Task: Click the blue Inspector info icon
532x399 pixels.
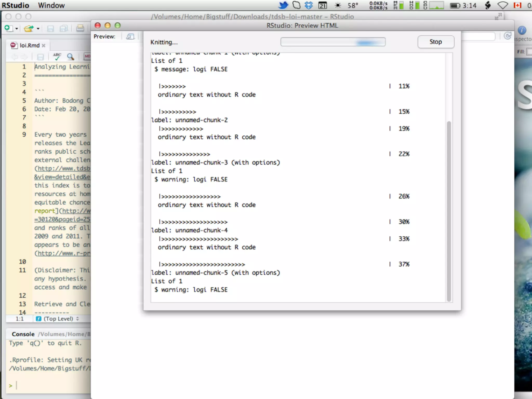Action: 522,30
